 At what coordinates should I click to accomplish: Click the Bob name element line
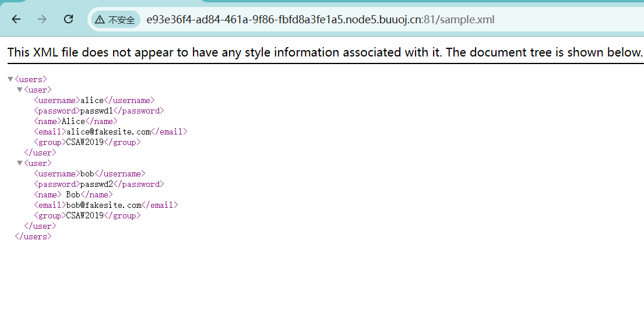point(73,194)
